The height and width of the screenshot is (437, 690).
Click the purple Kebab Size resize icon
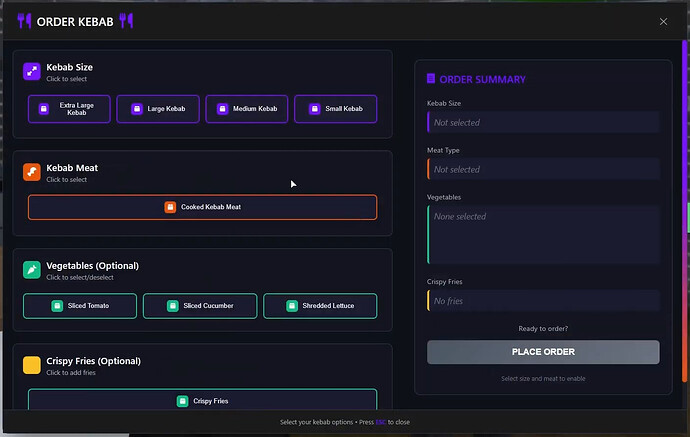click(32, 71)
